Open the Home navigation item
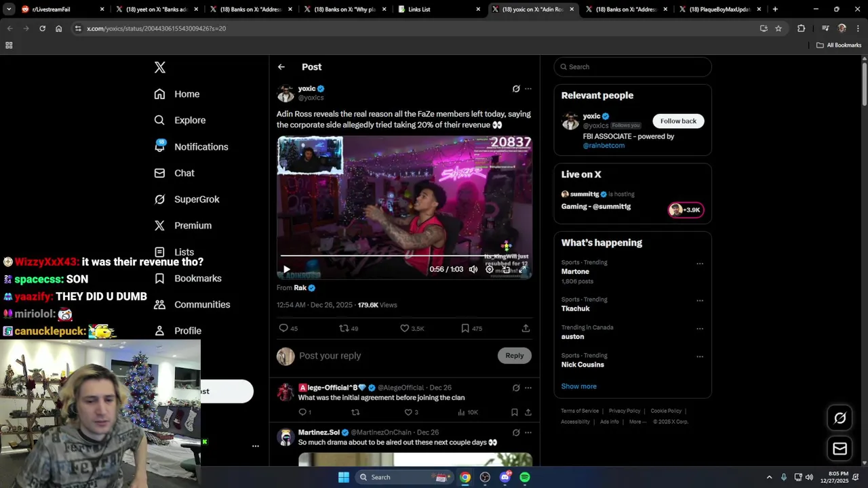868x488 pixels. 176,94
